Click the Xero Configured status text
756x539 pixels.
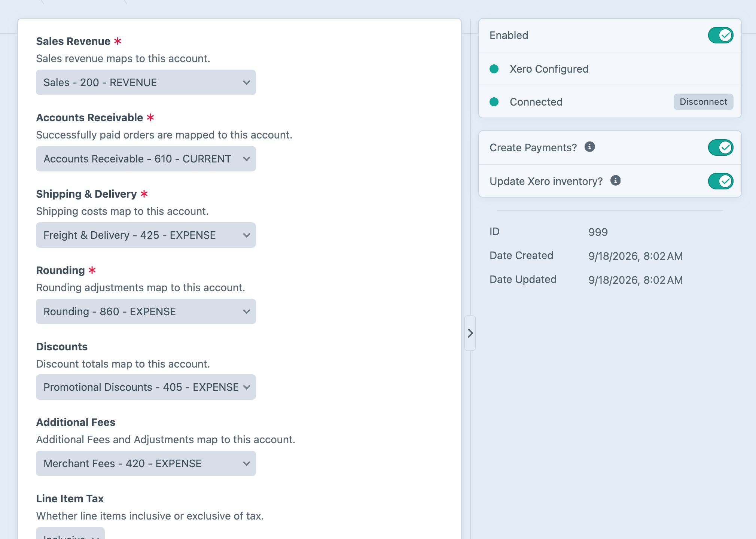(549, 69)
